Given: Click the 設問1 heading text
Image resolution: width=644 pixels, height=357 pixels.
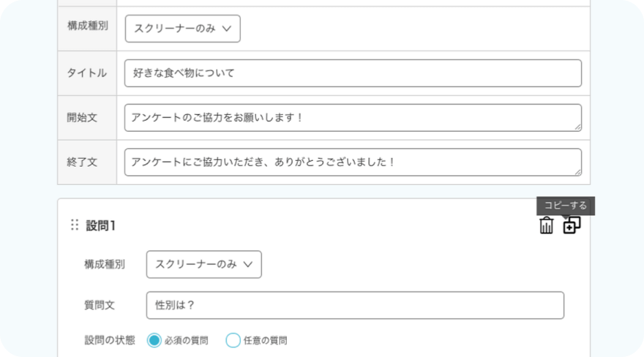Looking at the screenshot, I should coord(101,225).
